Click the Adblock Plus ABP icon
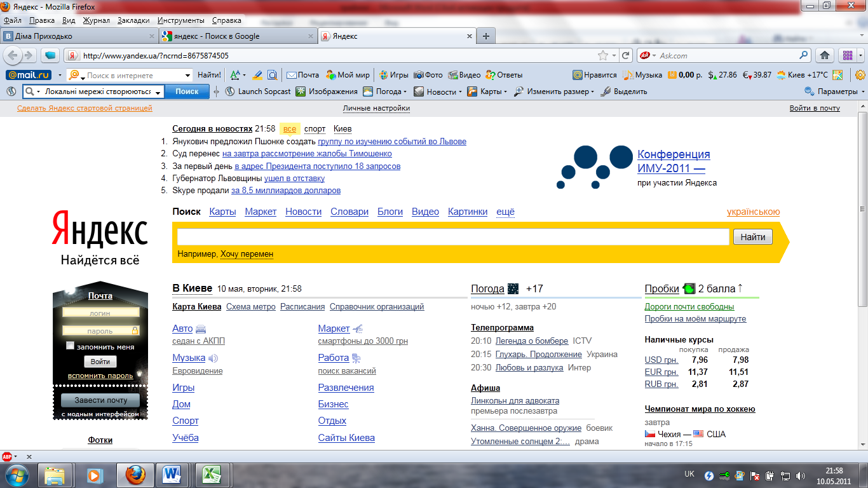This screenshot has height=488, width=868. click(7, 456)
